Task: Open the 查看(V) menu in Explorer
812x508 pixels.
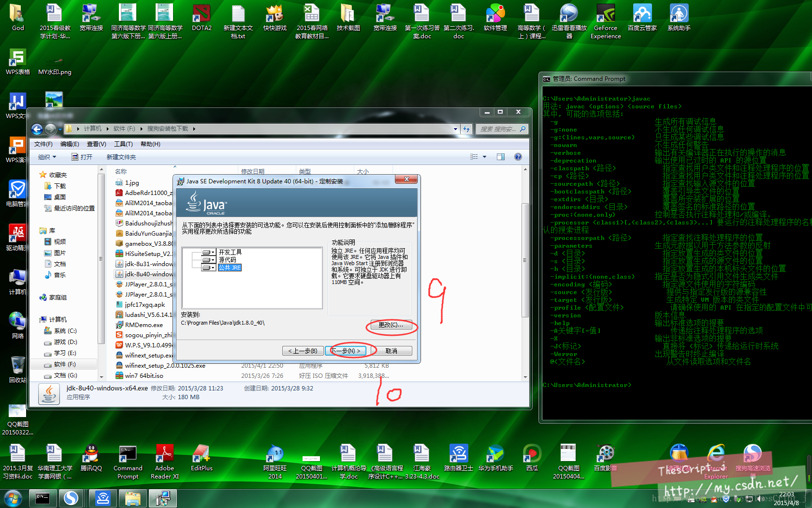Action: 96,144
